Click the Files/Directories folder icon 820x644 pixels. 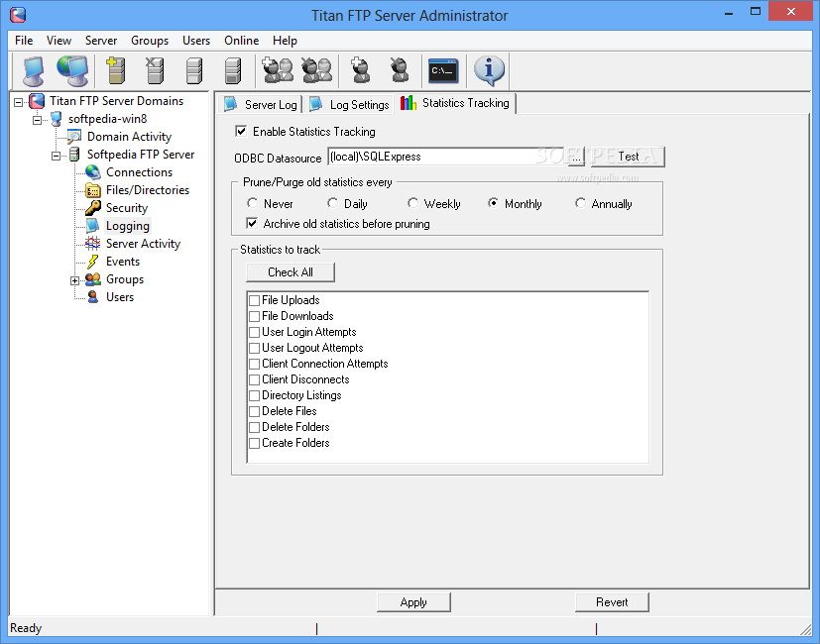tap(92, 190)
